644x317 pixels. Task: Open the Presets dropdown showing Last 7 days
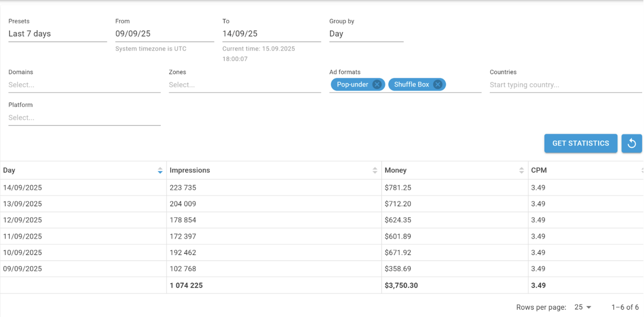(x=58, y=34)
